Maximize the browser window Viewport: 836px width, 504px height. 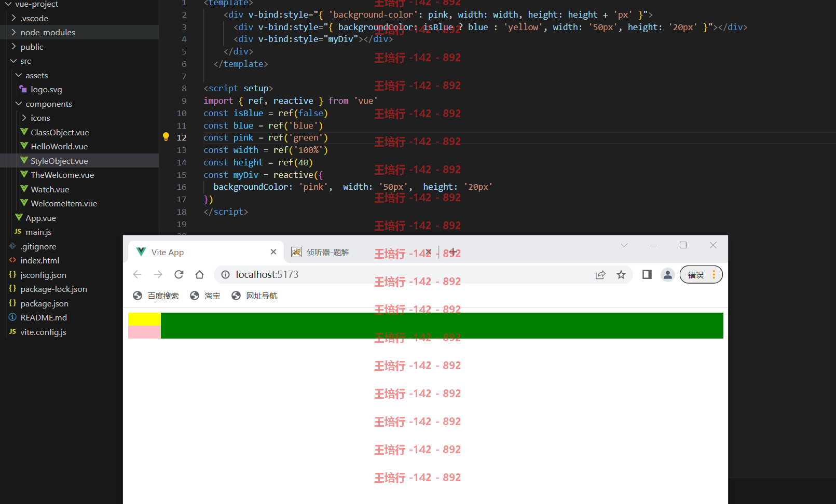(x=683, y=245)
